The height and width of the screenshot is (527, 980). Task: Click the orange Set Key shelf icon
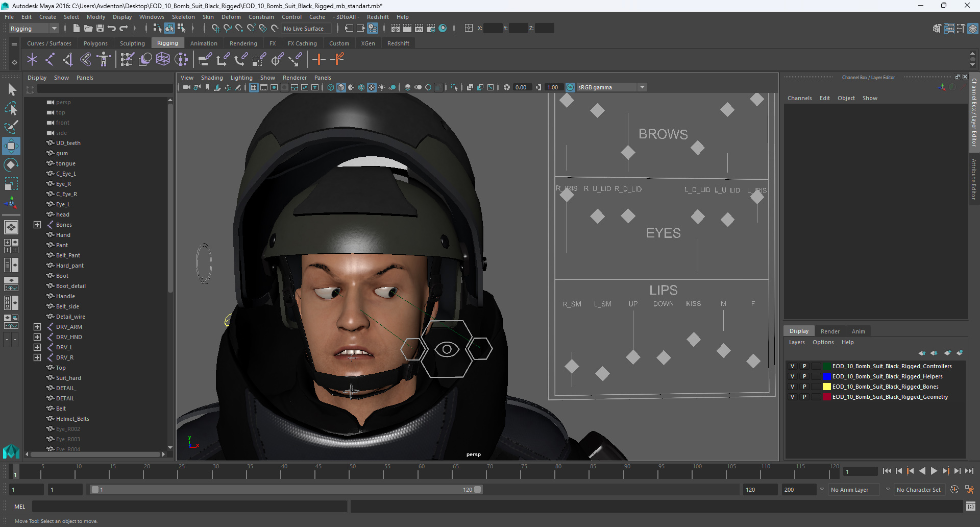point(319,60)
